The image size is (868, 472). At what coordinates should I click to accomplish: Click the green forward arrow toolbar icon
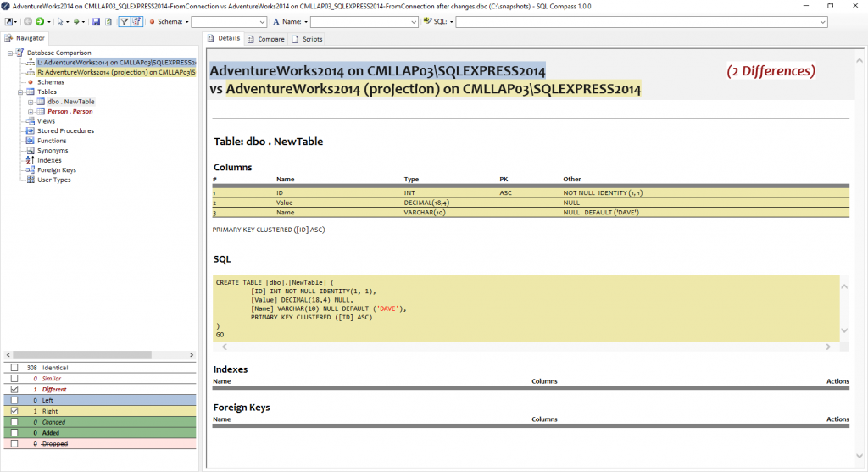tap(39, 21)
